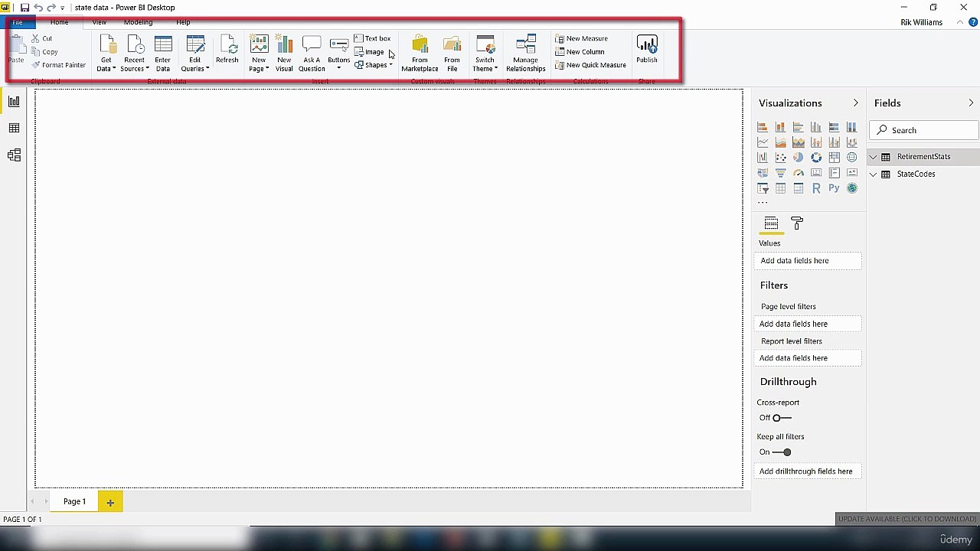Switch to the Modeling ribbon tab
This screenshot has height=551, width=980.
pos(139,22)
